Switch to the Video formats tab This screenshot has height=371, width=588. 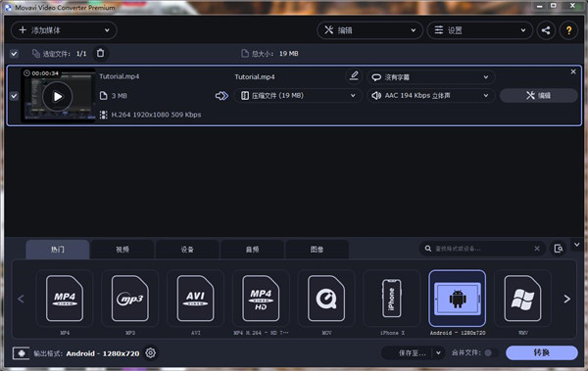tap(122, 250)
